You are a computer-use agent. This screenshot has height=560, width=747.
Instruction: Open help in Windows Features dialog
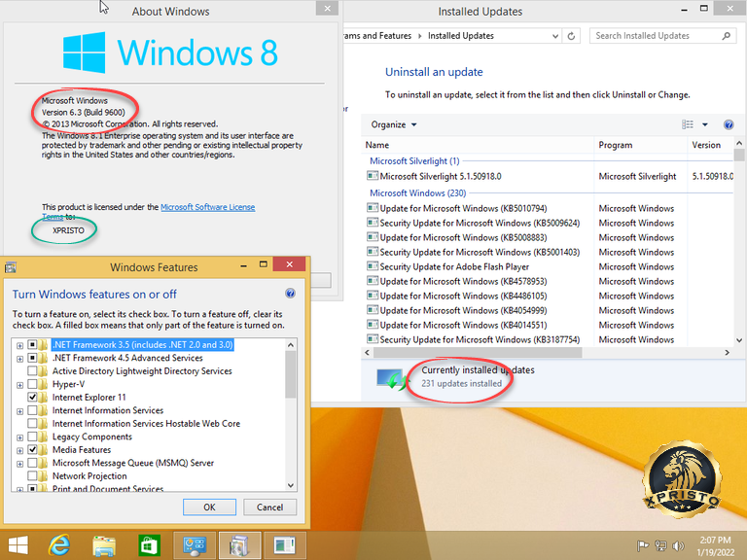pos(290,294)
